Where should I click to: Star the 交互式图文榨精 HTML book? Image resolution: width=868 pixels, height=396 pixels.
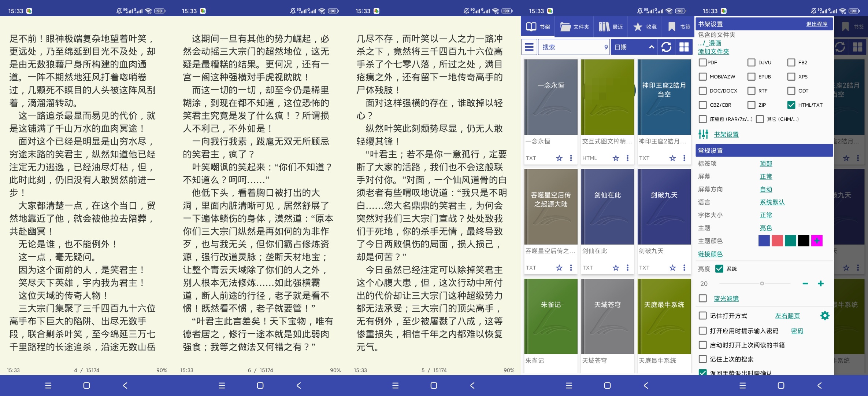coord(616,158)
